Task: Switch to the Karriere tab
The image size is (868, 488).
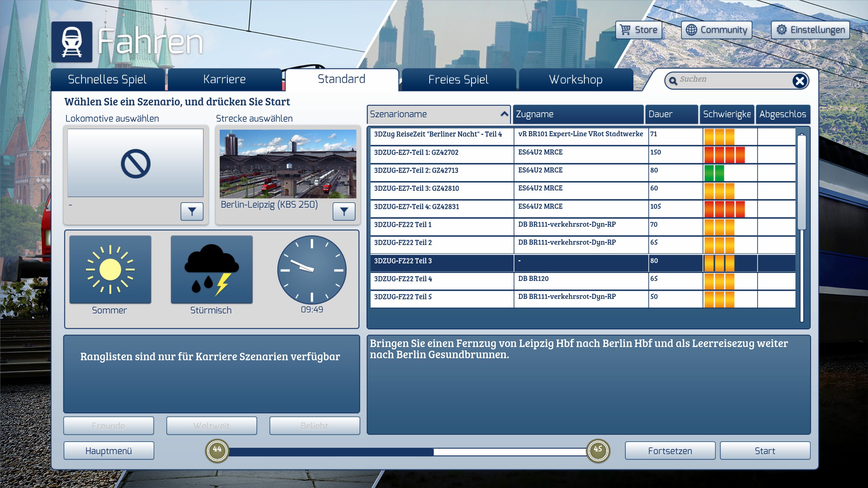Action: coord(224,79)
